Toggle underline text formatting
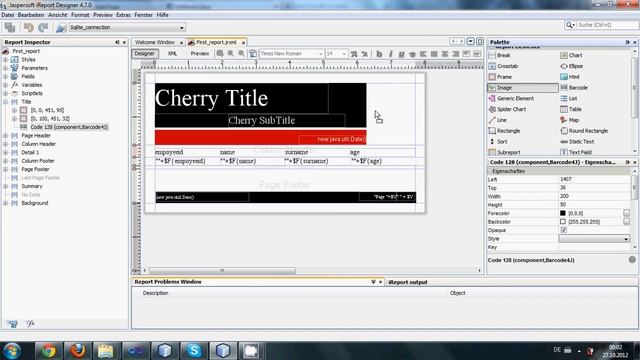 pos(402,54)
